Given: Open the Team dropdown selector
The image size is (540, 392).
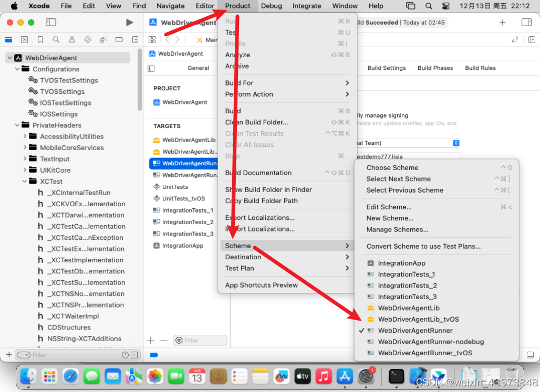Looking at the screenshot, I should (x=456, y=143).
